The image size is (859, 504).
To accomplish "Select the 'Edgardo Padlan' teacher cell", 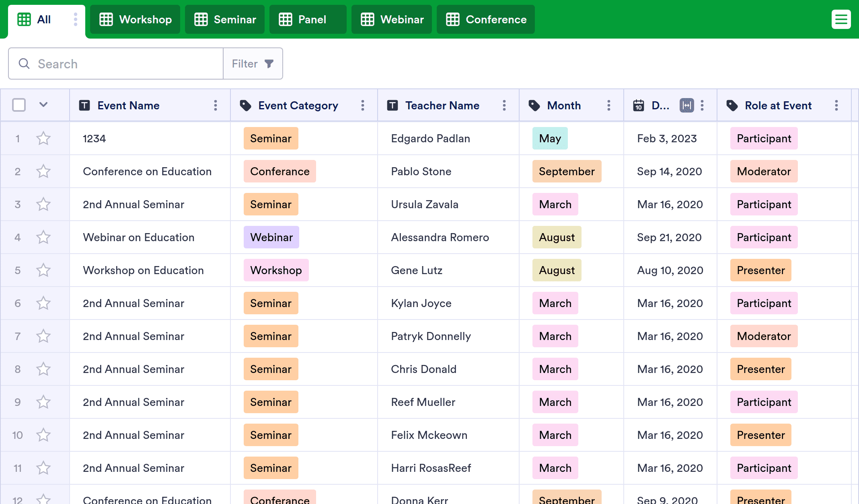I will 448,138.
